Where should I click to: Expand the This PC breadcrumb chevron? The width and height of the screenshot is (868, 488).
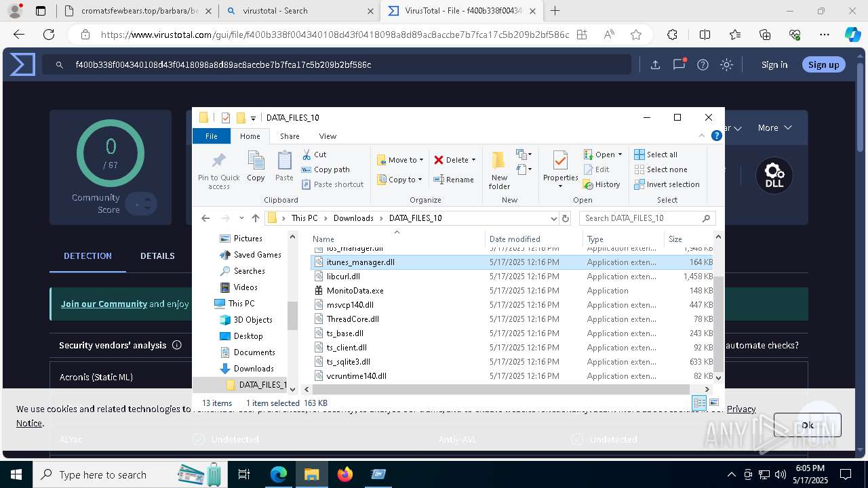325,218
